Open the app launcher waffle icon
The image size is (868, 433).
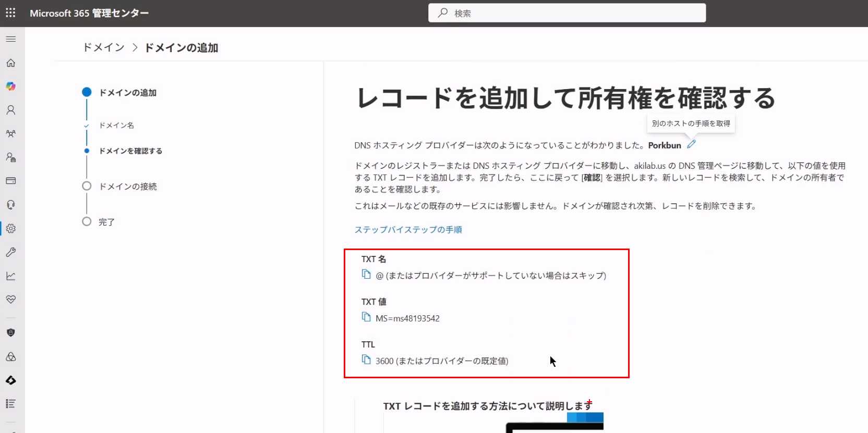[10, 13]
